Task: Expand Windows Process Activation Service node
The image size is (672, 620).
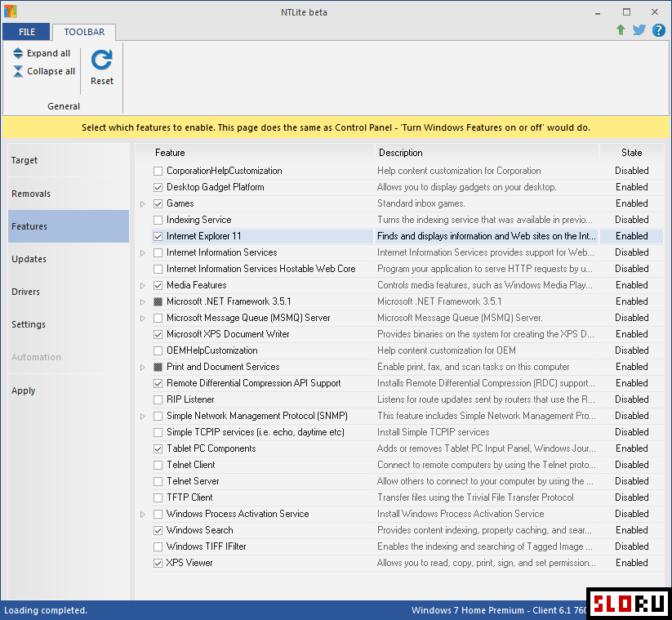Action: click(143, 514)
